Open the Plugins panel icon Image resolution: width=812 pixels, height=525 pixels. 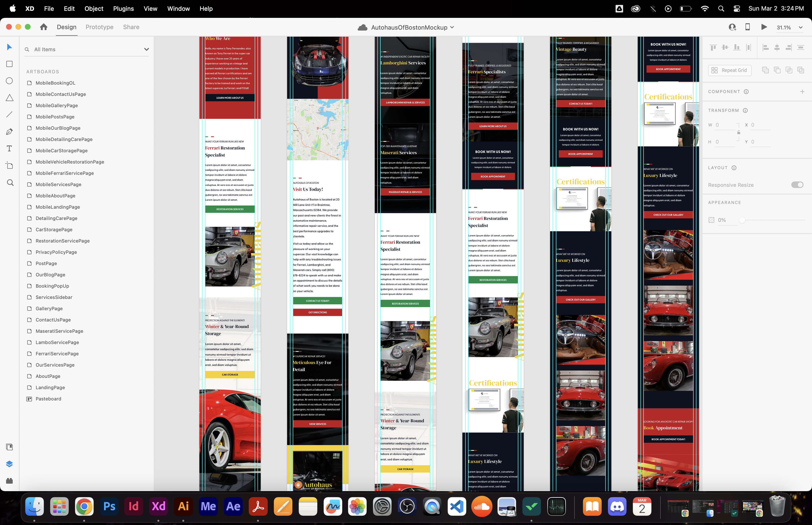coord(10,481)
